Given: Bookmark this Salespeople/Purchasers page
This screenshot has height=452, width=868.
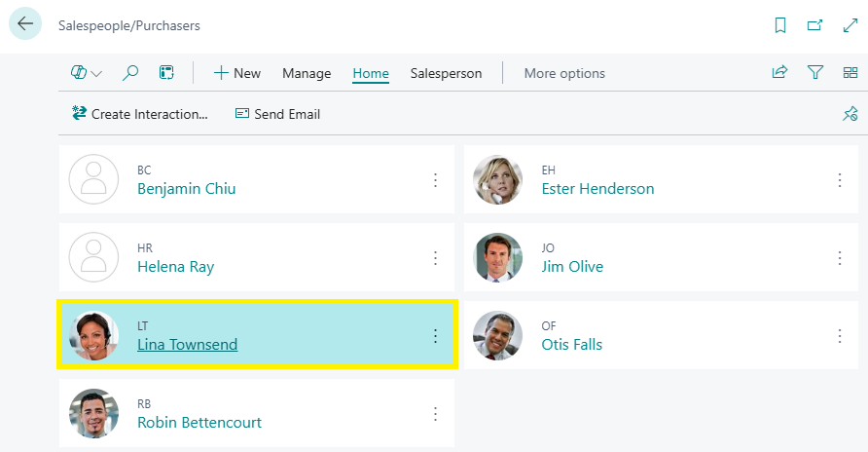Looking at the screenshot, I should pos(780,25).
